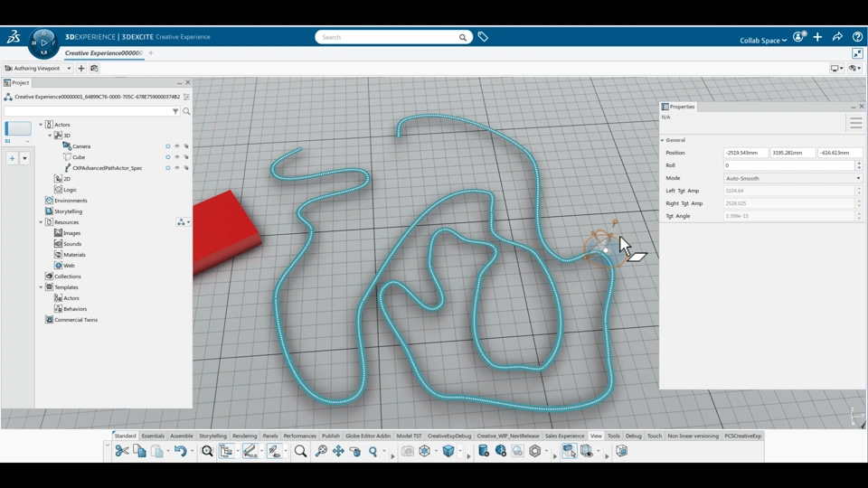Click the hexagon nut icon
Image resolution: width=868 pixels, height=488 pixels.
click(x=534, y=451)
